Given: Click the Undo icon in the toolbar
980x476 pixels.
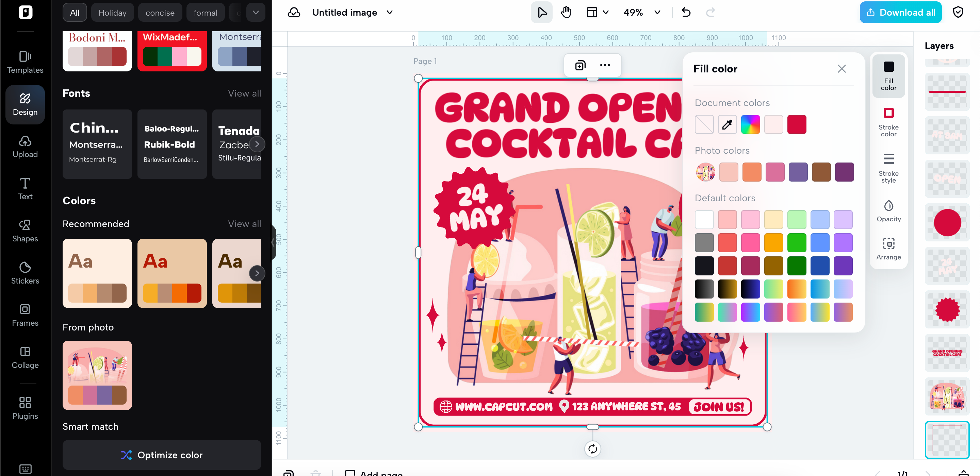Looking at the screenshot, I should [686, 12].
